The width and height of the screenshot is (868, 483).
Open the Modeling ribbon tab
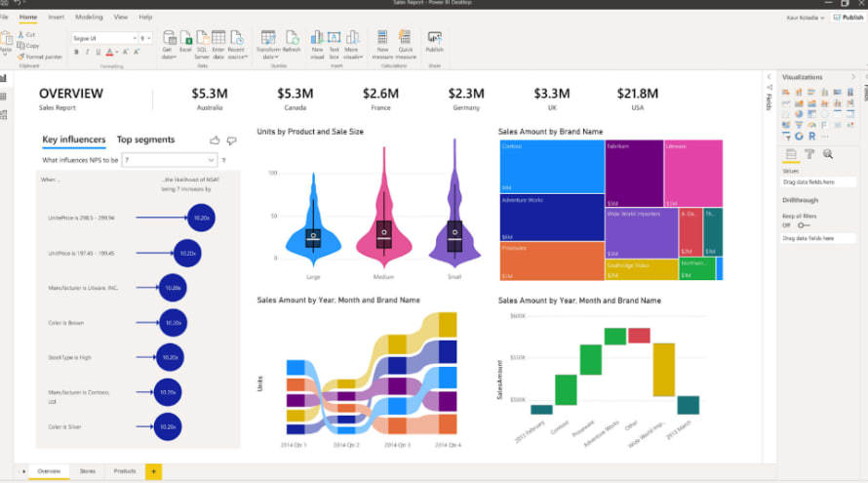coord(89,17)
